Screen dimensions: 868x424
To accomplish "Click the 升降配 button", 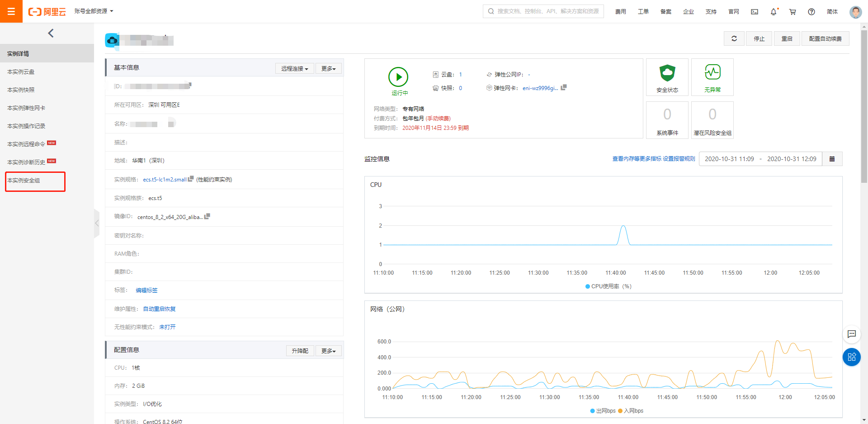I will pos(300,351).
